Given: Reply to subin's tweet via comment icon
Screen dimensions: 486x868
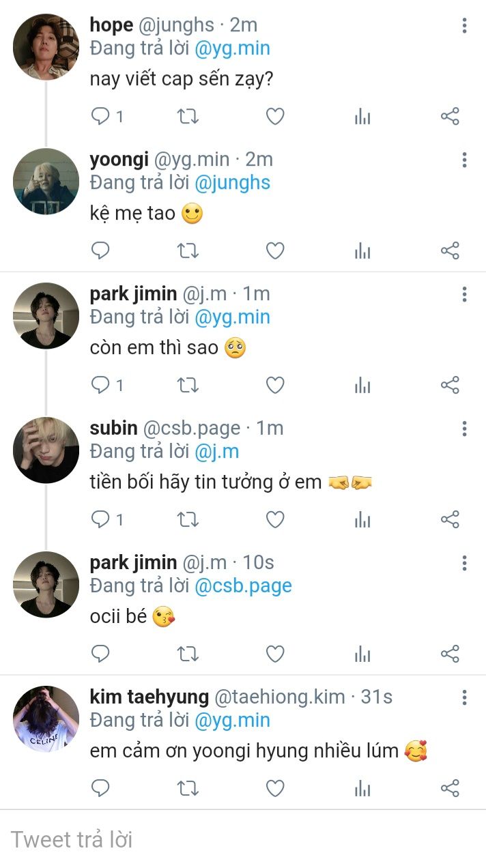Looking at the screenshot, I should click(x=101, y=520).
